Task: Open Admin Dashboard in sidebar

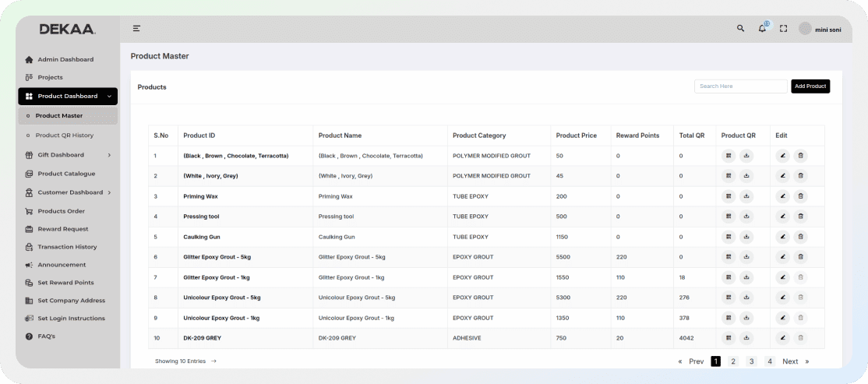Action: [x=60, y=59]
